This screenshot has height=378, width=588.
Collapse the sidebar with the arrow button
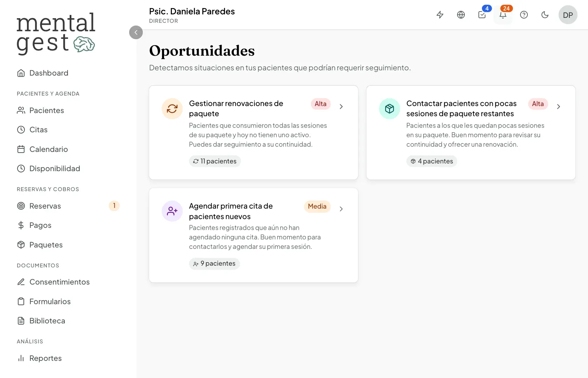tap(136, 32)
